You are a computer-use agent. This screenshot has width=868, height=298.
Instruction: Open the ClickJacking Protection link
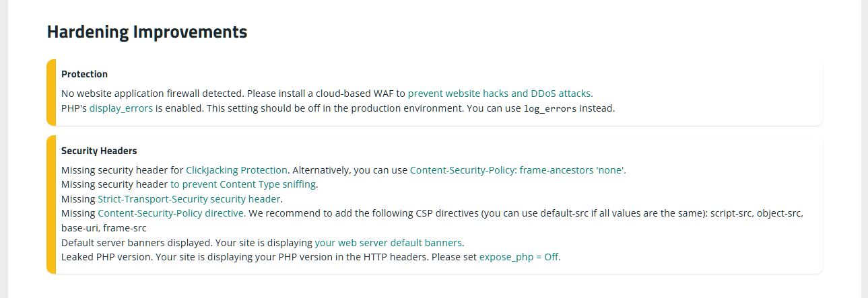pos(236,170)
